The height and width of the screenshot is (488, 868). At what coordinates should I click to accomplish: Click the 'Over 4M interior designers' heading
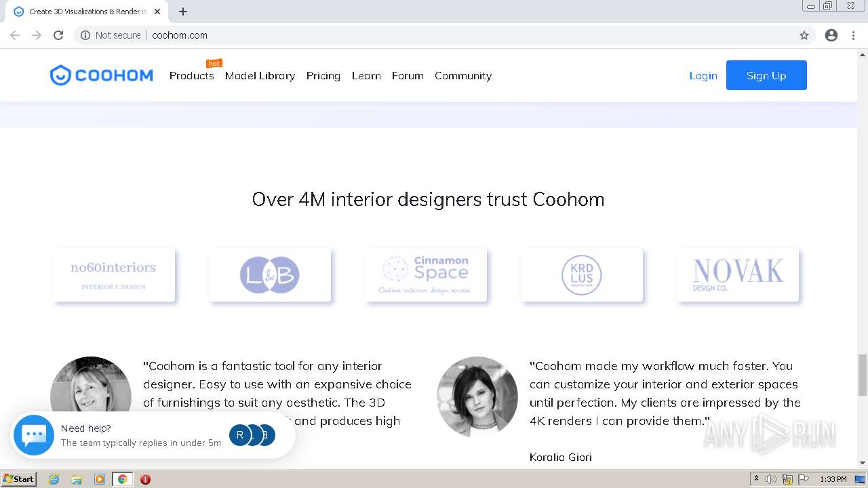pos(428,199)
